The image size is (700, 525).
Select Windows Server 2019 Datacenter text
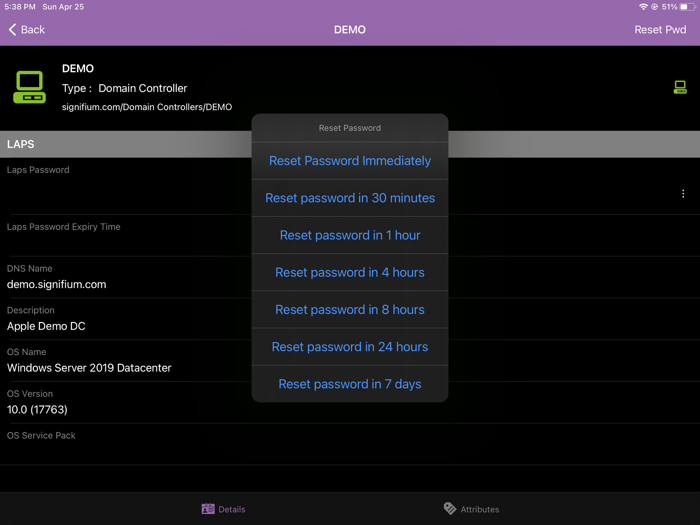89,368
